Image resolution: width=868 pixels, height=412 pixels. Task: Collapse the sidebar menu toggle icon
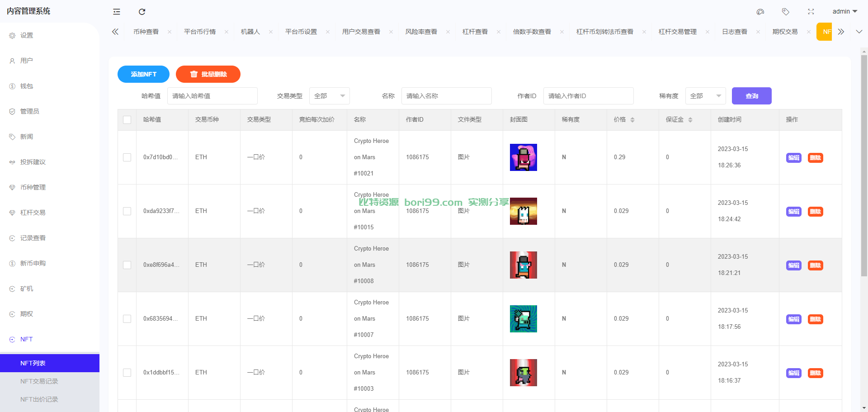(117, 12)
